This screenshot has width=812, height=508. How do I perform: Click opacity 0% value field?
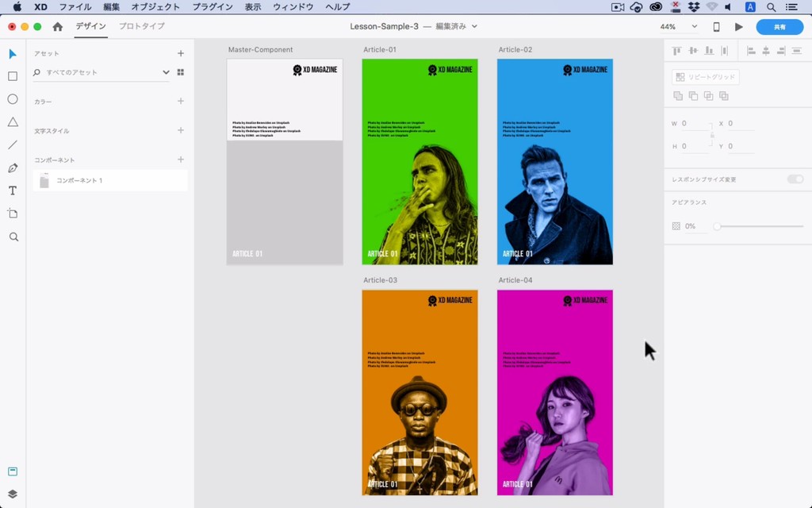(695, 226)
